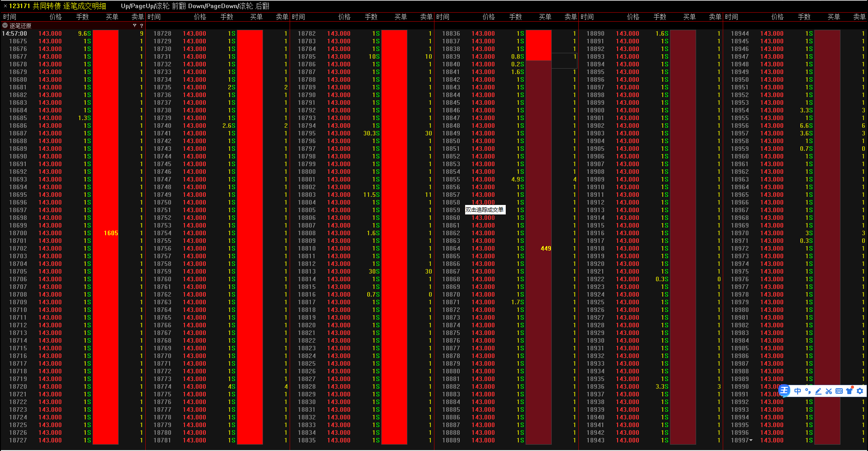Select trade number 18997
The height and width of the screenshot is (451, 868).
[x=740, y=440]
